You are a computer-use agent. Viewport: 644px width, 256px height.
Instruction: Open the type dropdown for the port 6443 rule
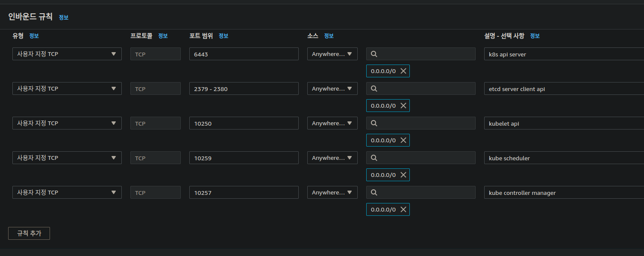coord(67,54)
